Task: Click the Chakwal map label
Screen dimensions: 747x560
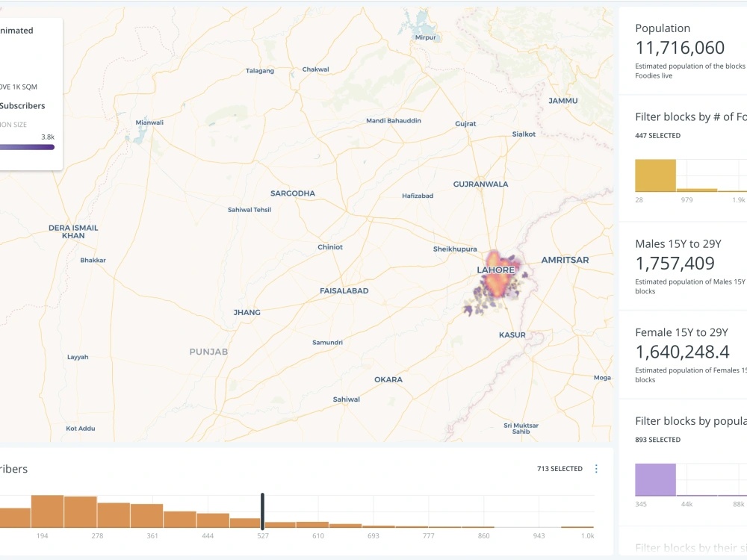Action: (x=315, y=69)
